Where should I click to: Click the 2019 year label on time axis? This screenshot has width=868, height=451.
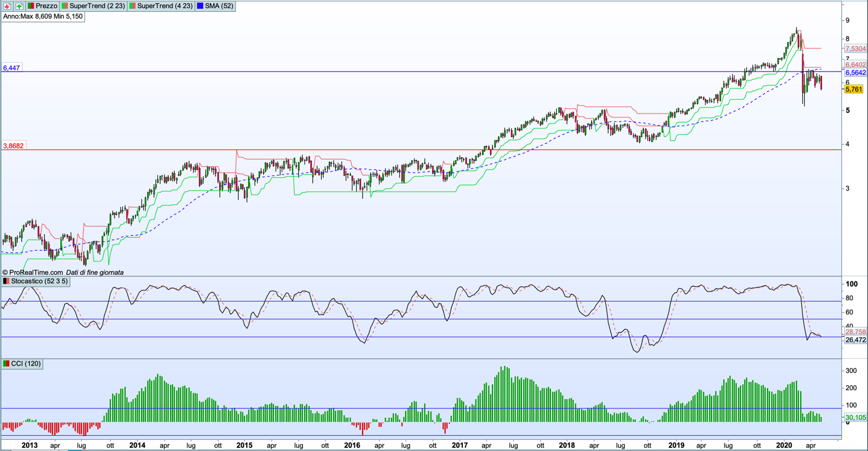(676, 445)
